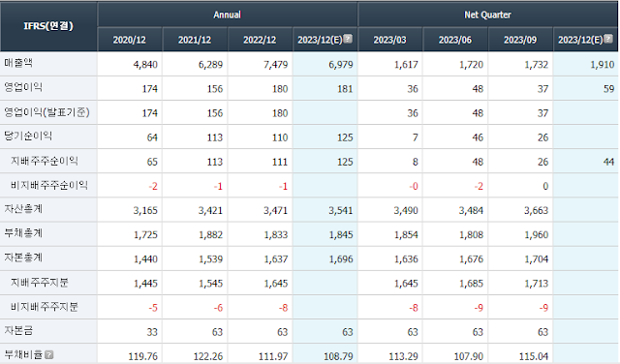Click 부채총계 value 1,960 for 2023/09
This screenshot has width=620, height=364.
click(x=537, y=235)
